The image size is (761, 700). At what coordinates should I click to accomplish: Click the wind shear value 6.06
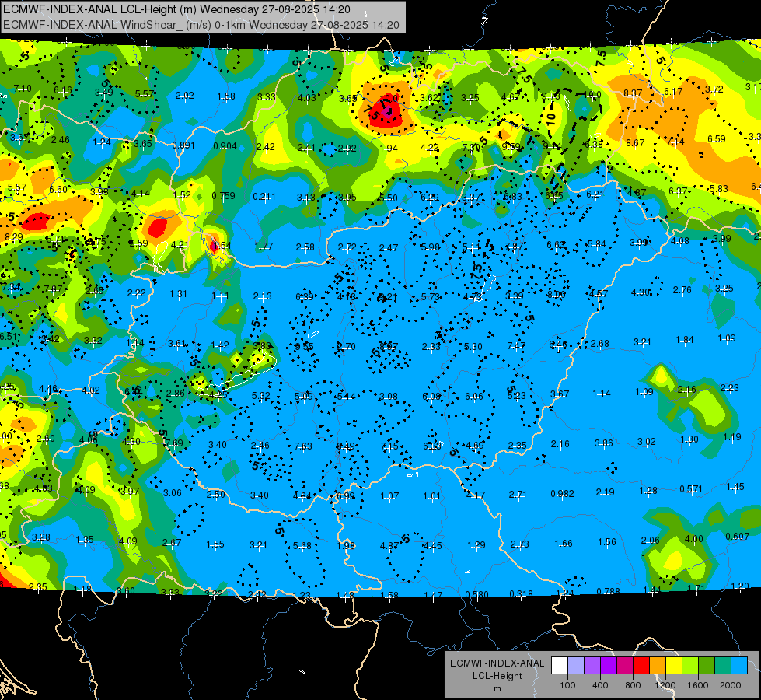click(473, 397)
